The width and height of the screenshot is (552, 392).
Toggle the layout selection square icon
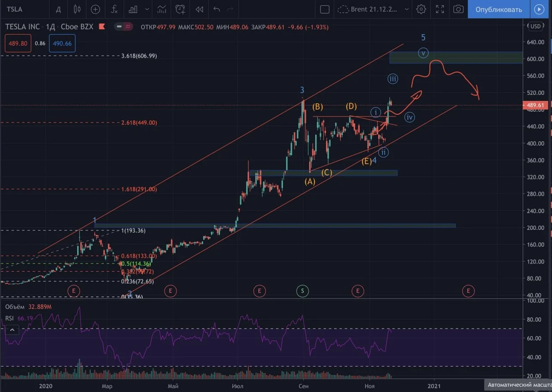[325, 9]
